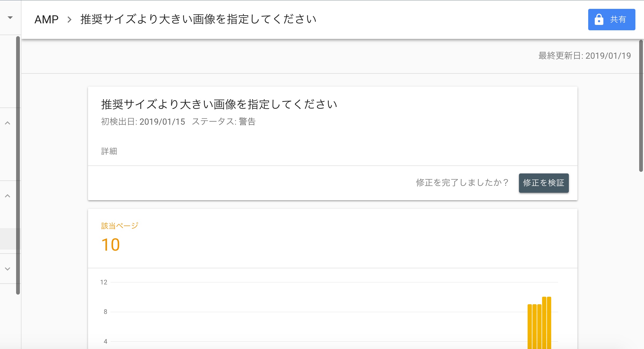This screenshot has height=349, width=644.
Task: Open the property selector dropdown arrow
Action: 10,18
